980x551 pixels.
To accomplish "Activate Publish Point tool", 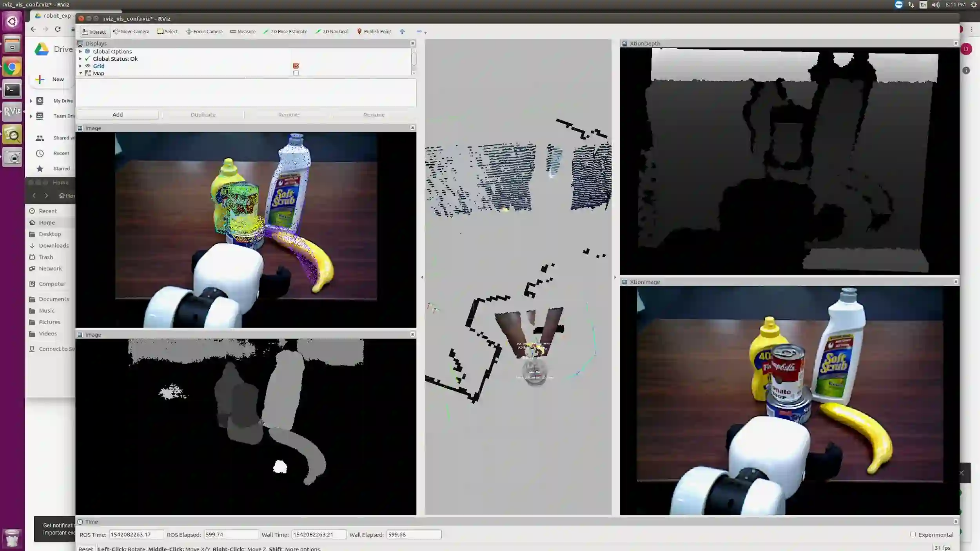I will coord(374,32).
